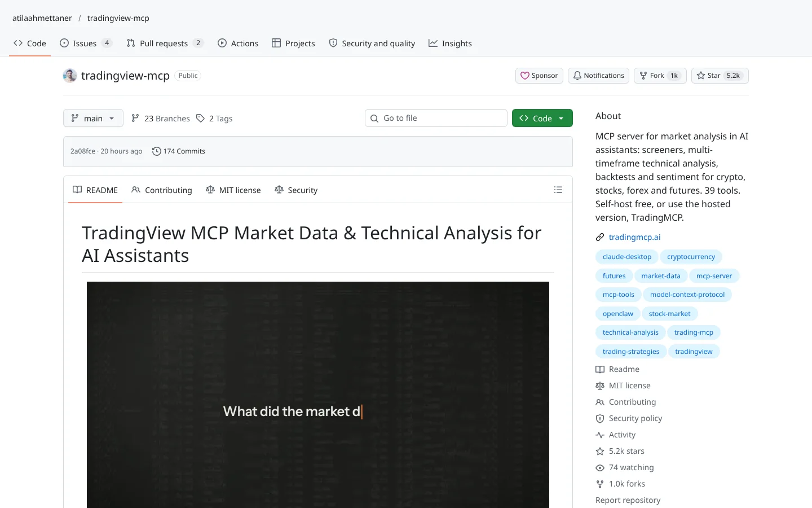This screenshot has width=812, height=508.
Task: Open Readme link in About sidebar
Action: [x=617, y=369]
